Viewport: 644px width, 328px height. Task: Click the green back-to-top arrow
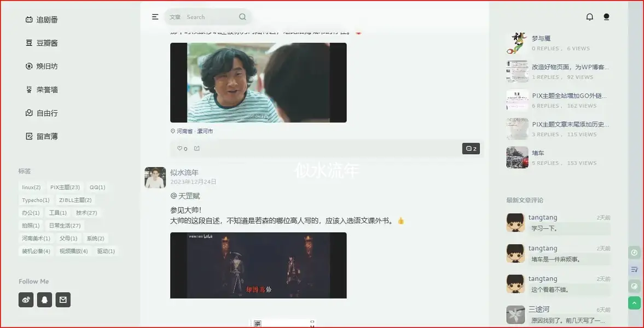click(635, 303)
